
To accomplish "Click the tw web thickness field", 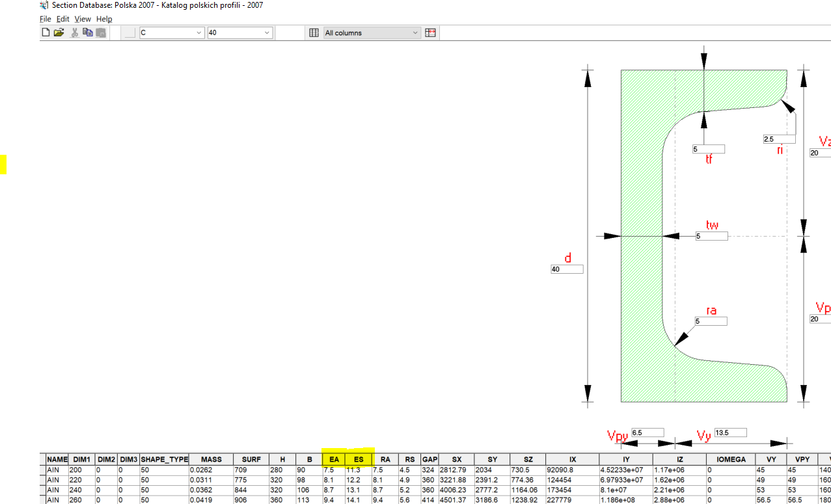I will 711,236.
